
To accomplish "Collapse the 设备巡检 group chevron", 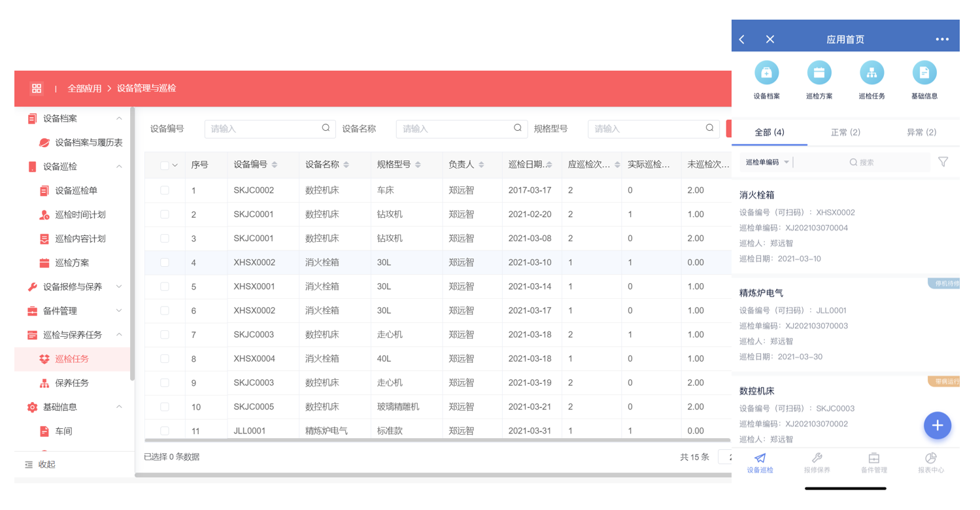I will coord(119,167).
